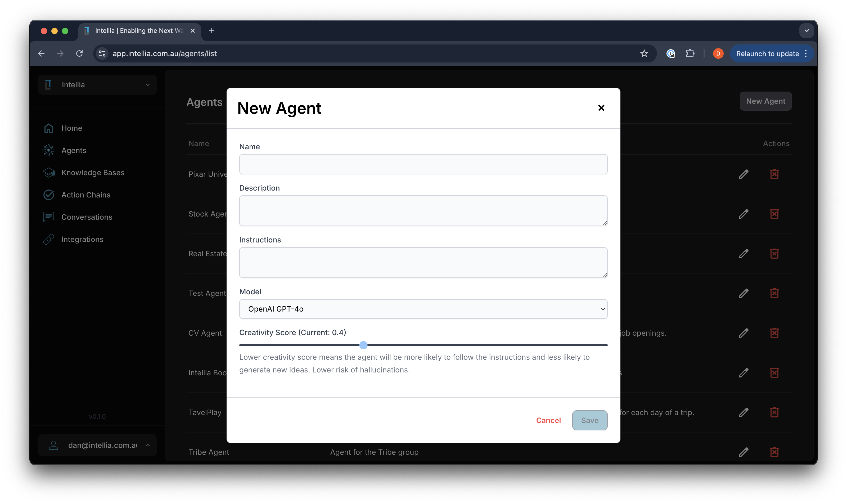Delete the Pixar Universe agent
Image resolution: width=847 pixels, height=504 pixels.
click(x=774, y=174)
